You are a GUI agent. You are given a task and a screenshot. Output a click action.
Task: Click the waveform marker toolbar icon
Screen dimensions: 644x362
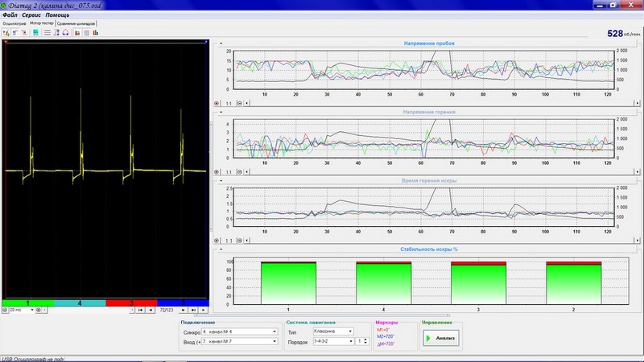coord(56,32)
